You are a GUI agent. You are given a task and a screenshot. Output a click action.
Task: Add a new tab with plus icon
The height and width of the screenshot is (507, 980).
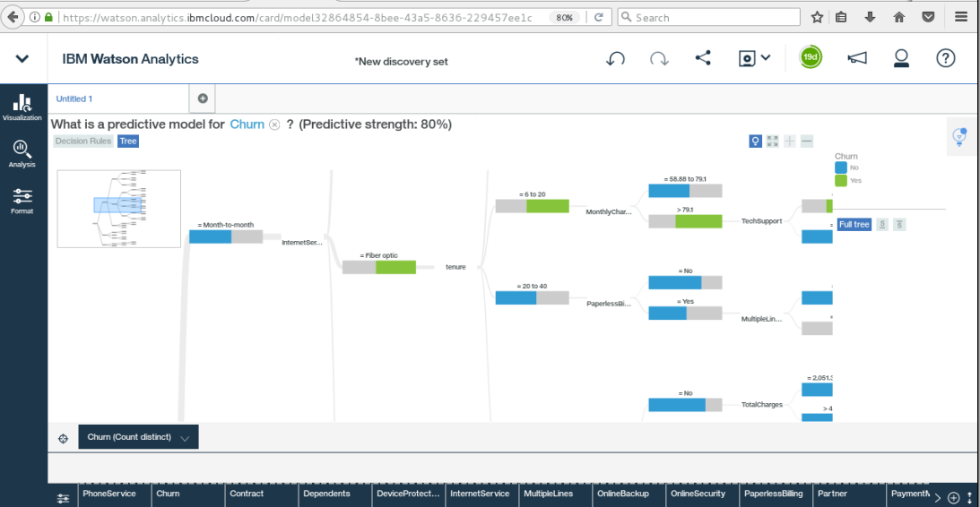click(x=203, y=99)
